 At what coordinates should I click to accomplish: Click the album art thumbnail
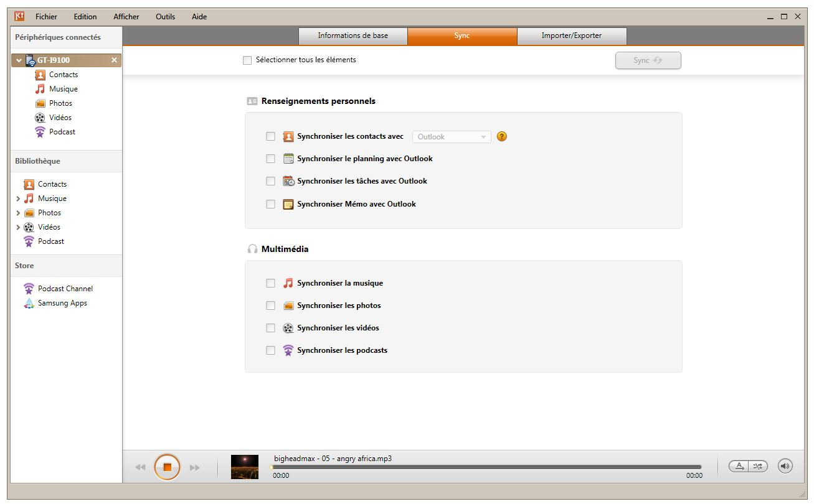point(245,467)
